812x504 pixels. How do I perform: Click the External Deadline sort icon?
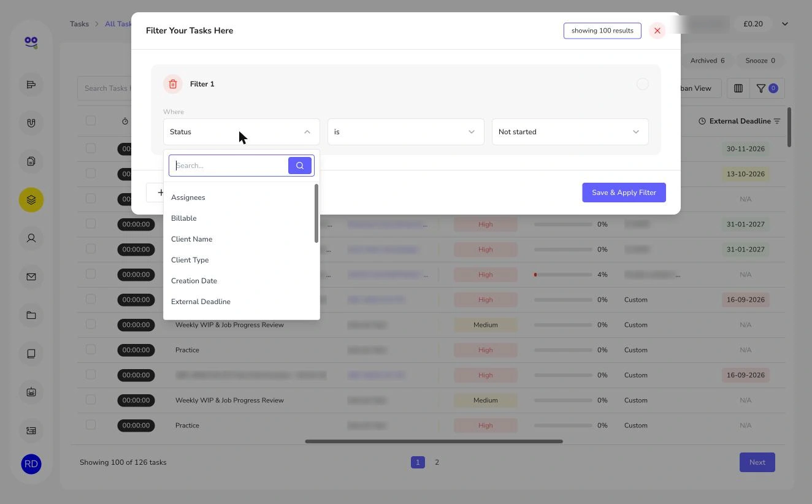777,121
